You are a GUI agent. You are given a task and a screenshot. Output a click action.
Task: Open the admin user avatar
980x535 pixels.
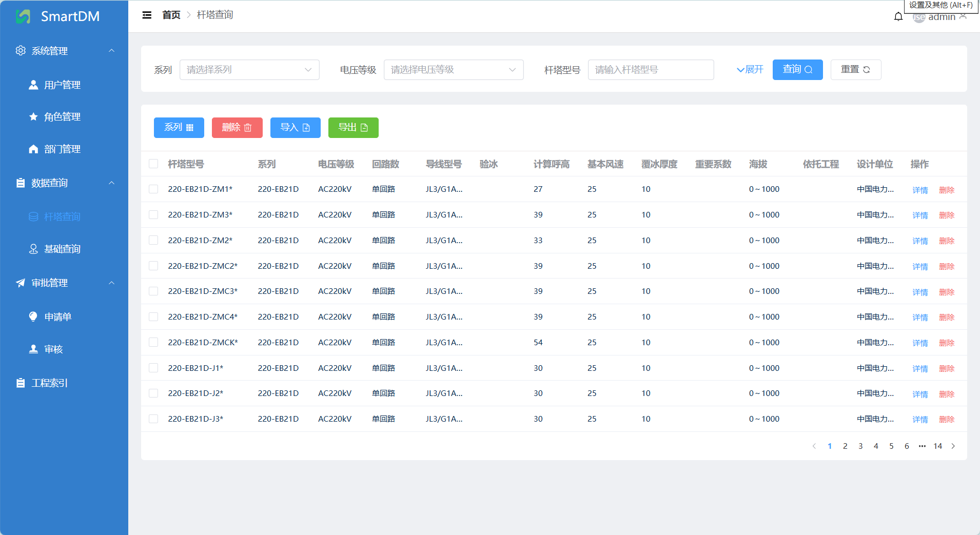point(919,17)
